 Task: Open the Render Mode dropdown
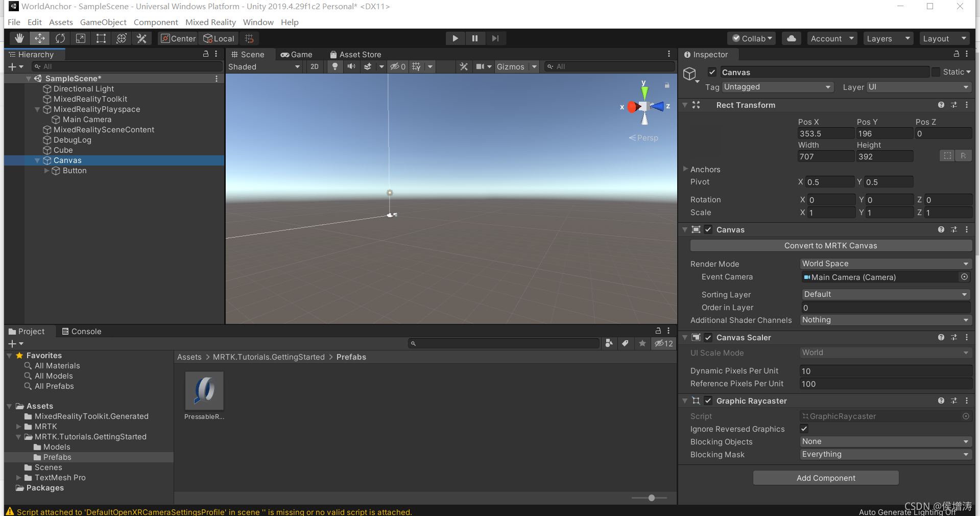886,264
